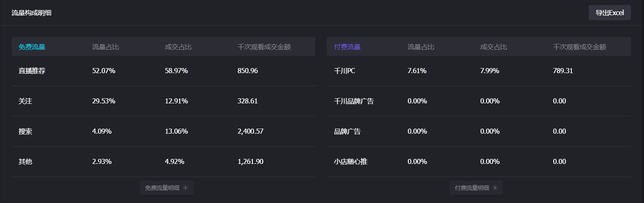Click the 2,400.57 value for 搜索

[x=250, y=131]
